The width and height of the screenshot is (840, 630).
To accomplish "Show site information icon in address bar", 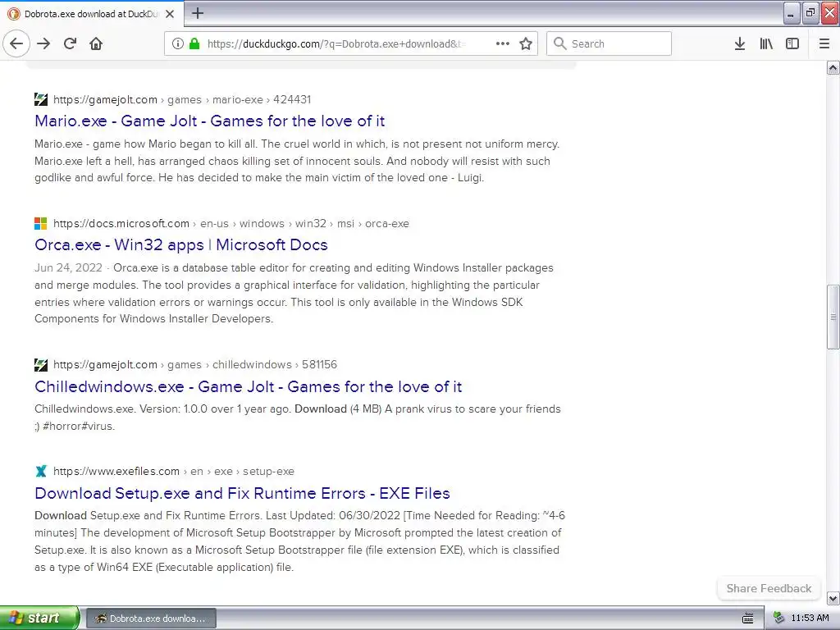I will click(177, 43).
